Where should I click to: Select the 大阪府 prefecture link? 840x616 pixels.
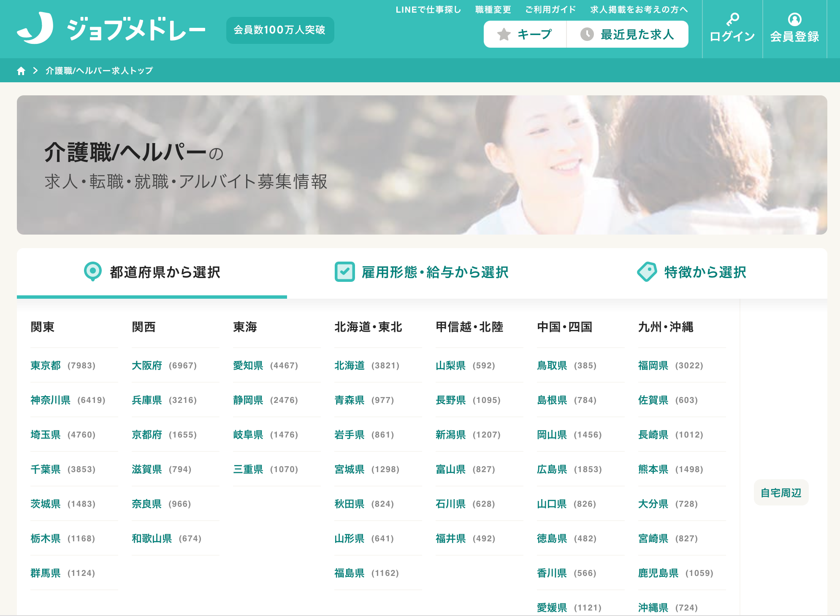147,365
